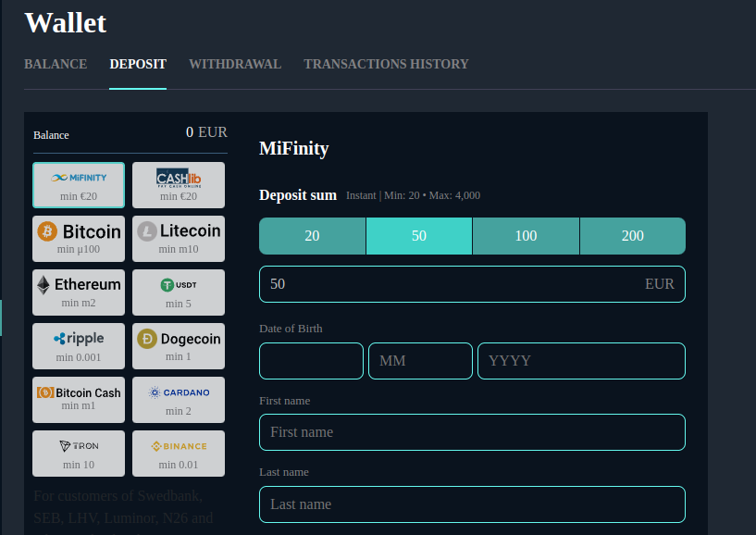The image size is (756, 535).
Task: Choose CASHlib payment option
Action: [x=179, y=185]
